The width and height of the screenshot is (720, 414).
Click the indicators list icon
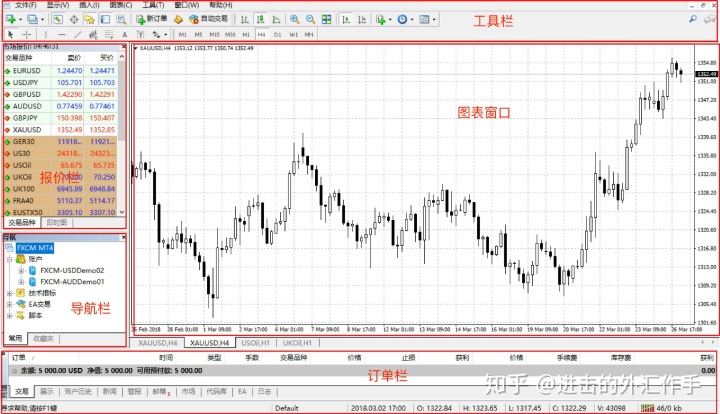[380, 19]
